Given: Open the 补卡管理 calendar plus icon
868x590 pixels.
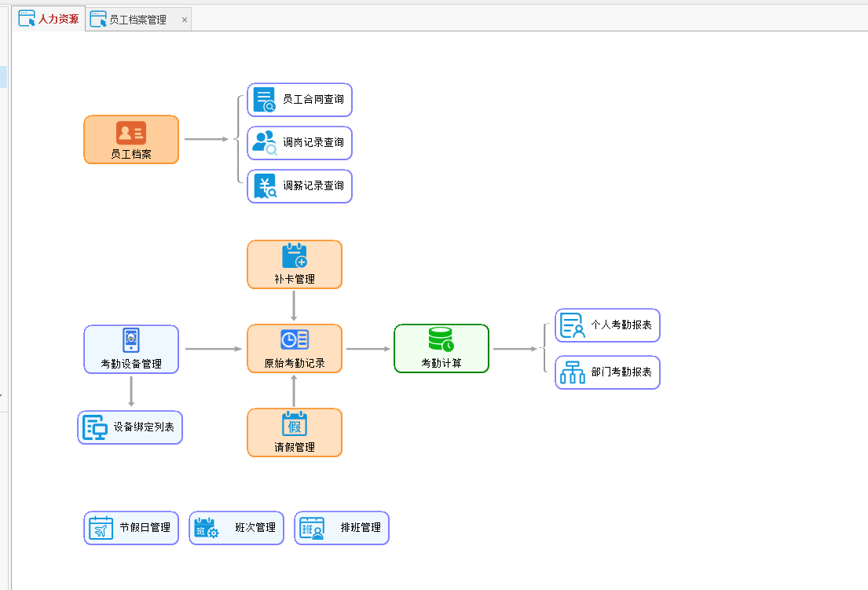Looking at the screenshot, I should [295, 256].
